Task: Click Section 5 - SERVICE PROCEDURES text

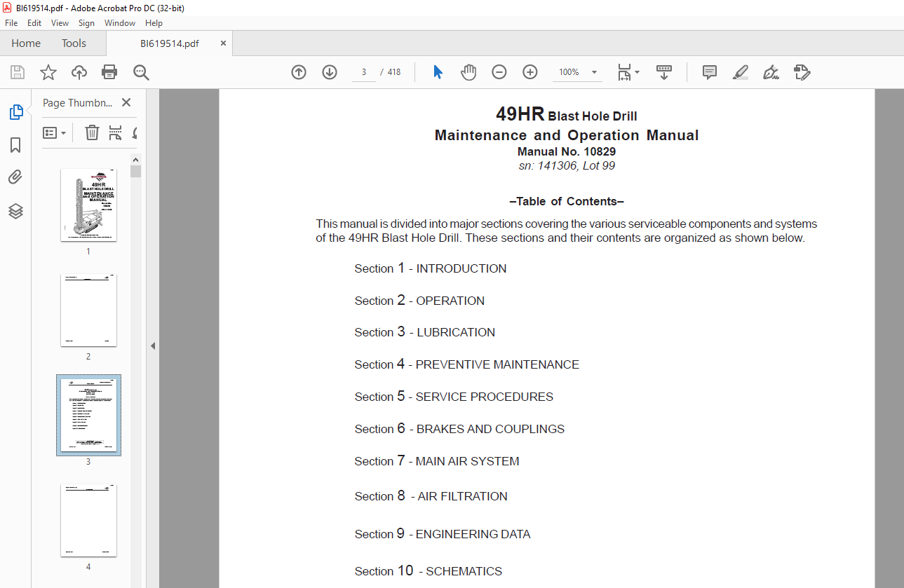Action: 454,396
